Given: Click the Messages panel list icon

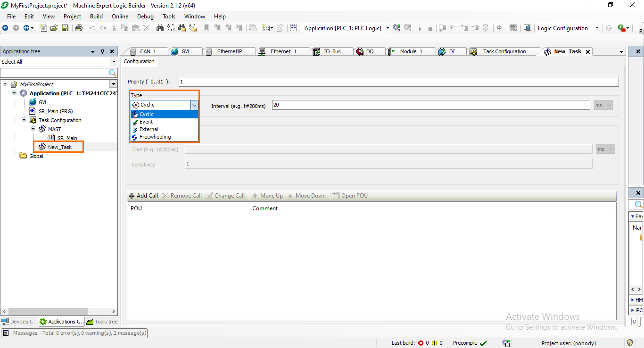Looking at the screenshot, I should tap(6, 333).
